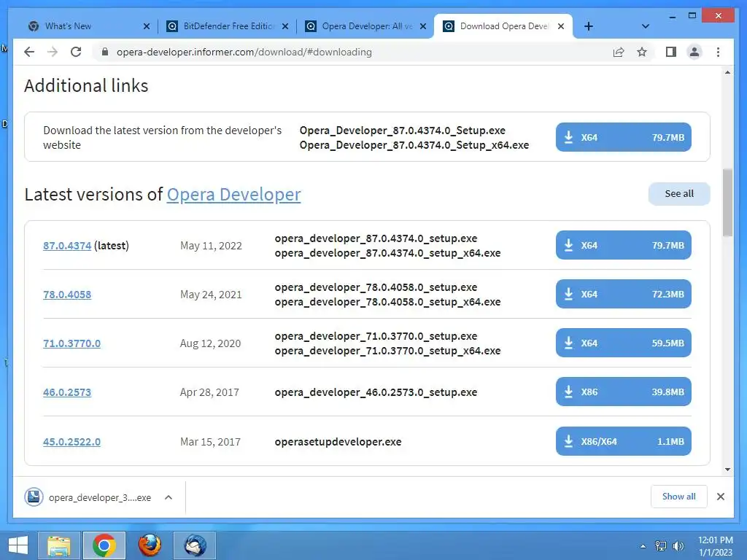The height and width of the screenshot is (560, 747).
Task: Click the address bar URL
Action: click(244, 52)
